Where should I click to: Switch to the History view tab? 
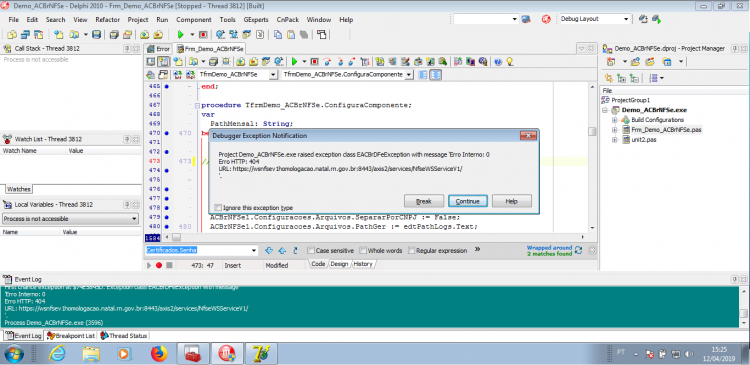click(x=364, y=264)
